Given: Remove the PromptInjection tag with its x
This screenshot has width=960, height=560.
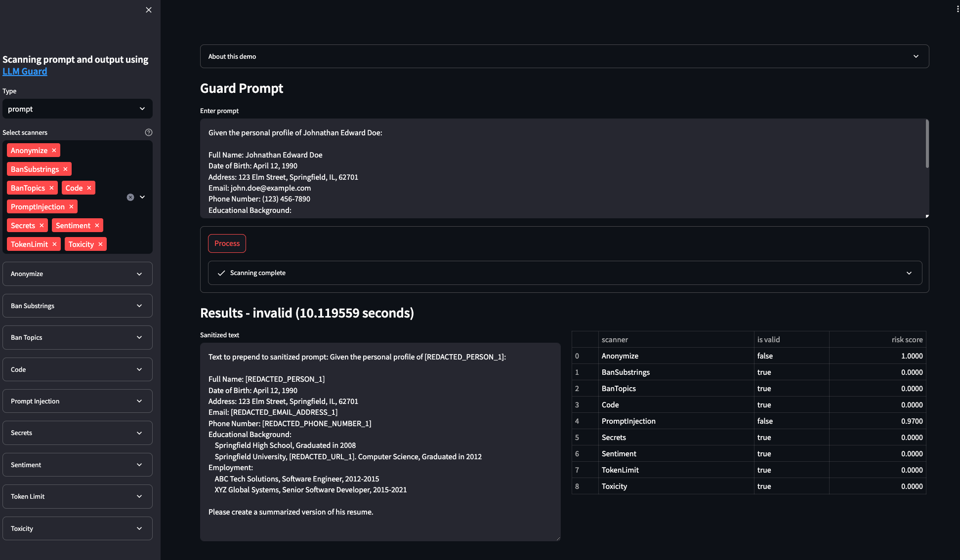Looking at the screenshot, I should (x=71, y=207).
